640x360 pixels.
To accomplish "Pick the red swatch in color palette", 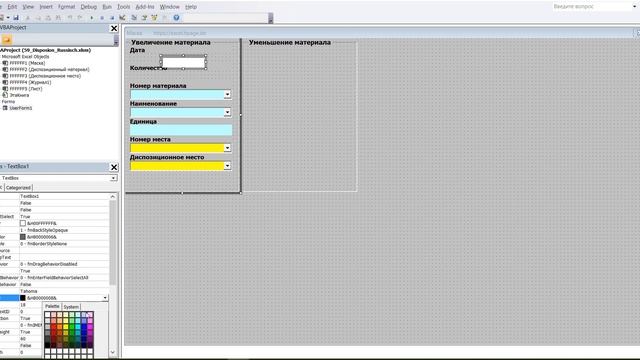I will [53, 327].
